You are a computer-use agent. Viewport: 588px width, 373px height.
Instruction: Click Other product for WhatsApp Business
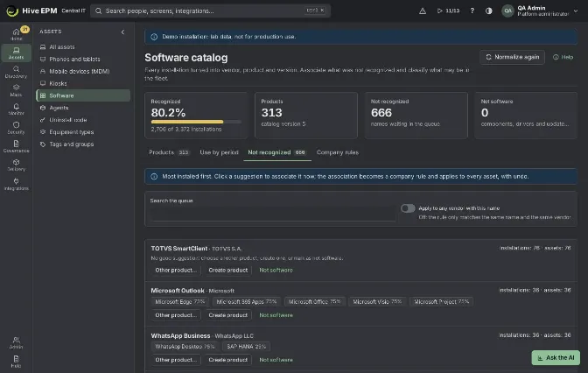tap(176, 360)
